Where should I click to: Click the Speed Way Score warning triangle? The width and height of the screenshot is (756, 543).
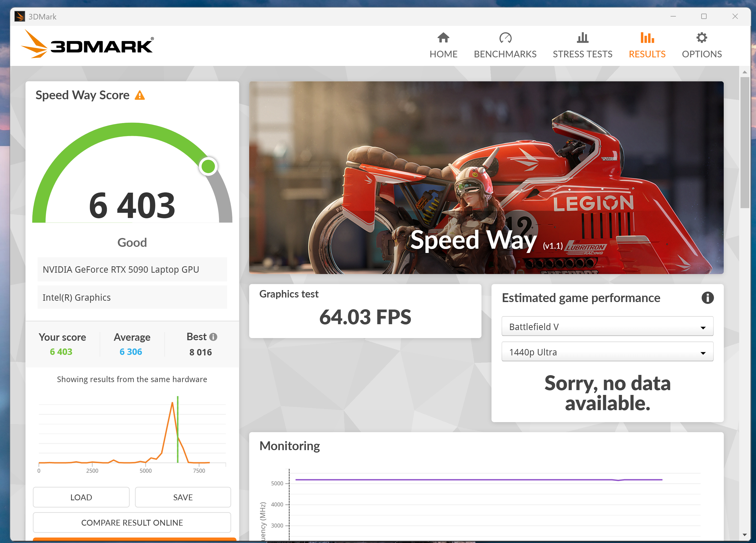coord(140,95)
